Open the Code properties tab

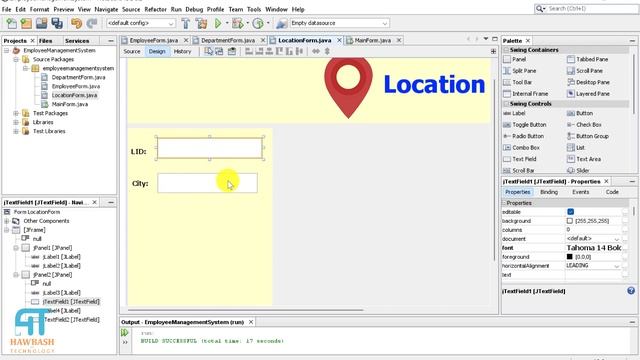pyautogui.click(x=612, y=192)
